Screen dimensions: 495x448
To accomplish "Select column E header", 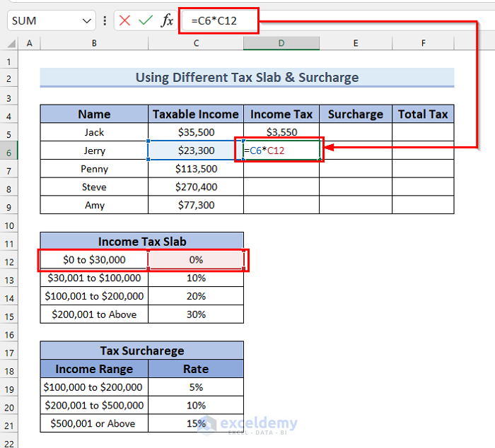I will (x=356, y=43).
